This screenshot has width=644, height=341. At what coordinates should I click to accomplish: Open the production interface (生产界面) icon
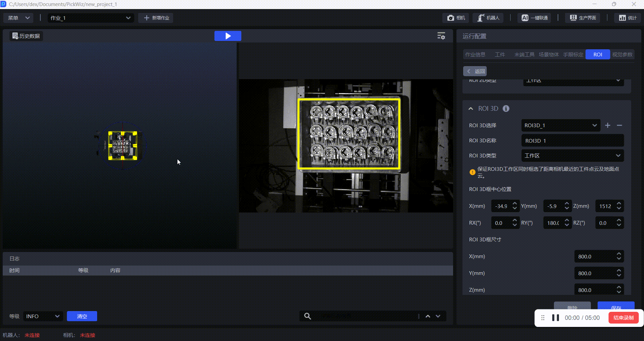pos(573,18)
